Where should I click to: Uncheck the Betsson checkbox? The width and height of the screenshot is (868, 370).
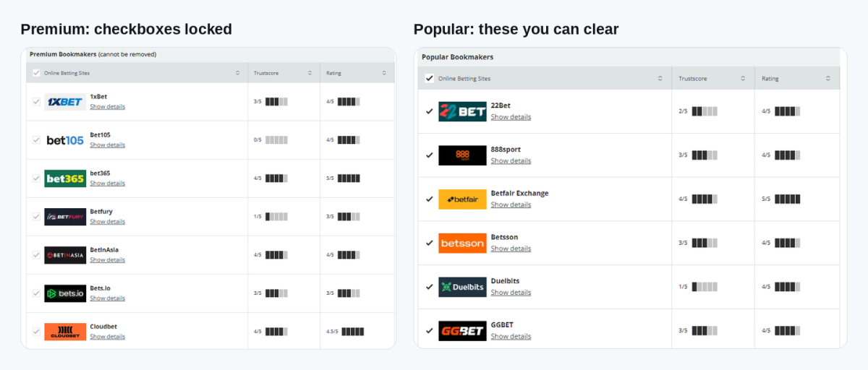pyautogui.click(x=430, y=244)
